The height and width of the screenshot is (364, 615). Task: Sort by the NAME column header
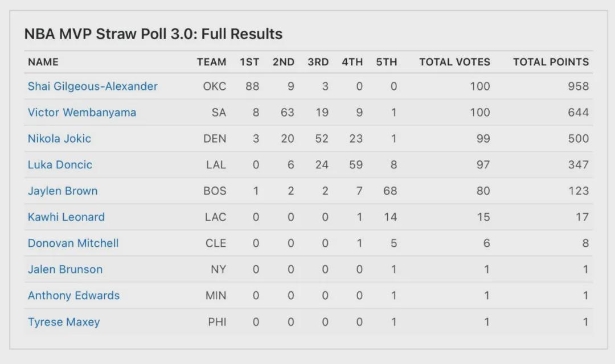[43, 62]
